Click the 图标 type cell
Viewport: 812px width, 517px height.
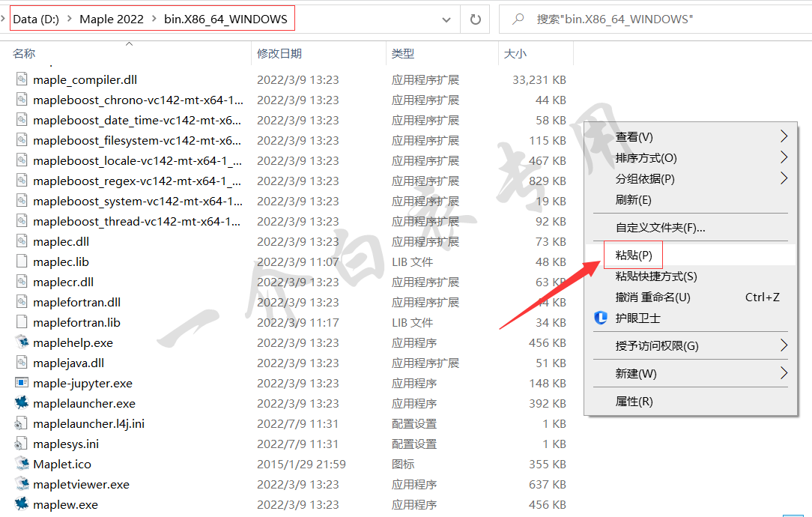(x=403, y=464)
